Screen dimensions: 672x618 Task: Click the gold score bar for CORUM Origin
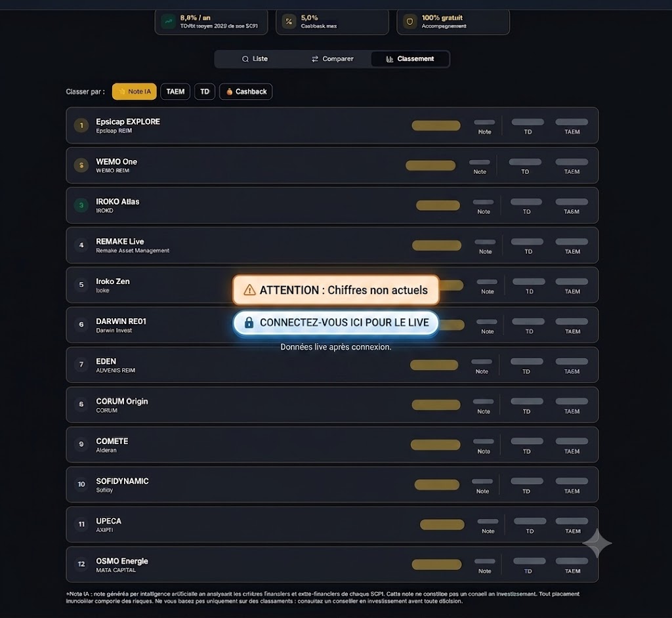pos(436,405)
